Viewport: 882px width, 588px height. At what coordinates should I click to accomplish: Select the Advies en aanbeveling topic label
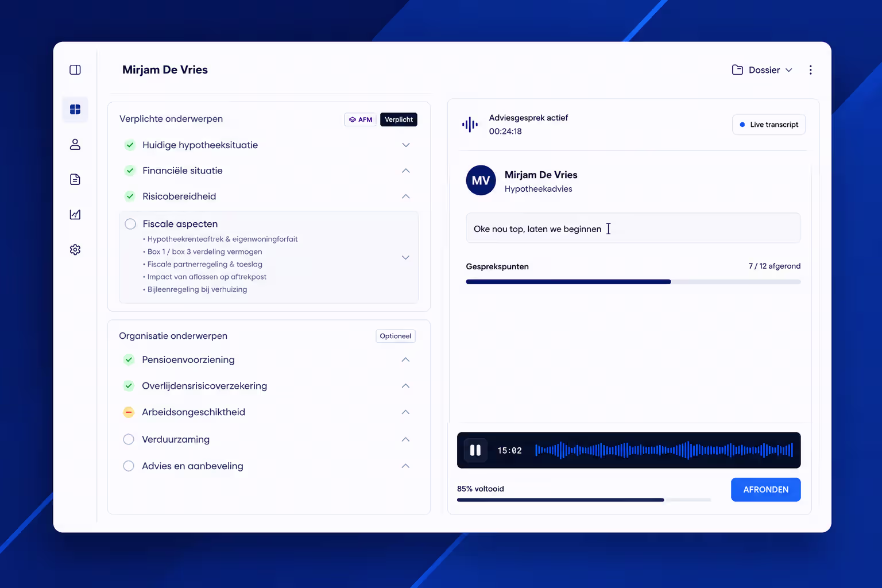[x=192, y=466]
